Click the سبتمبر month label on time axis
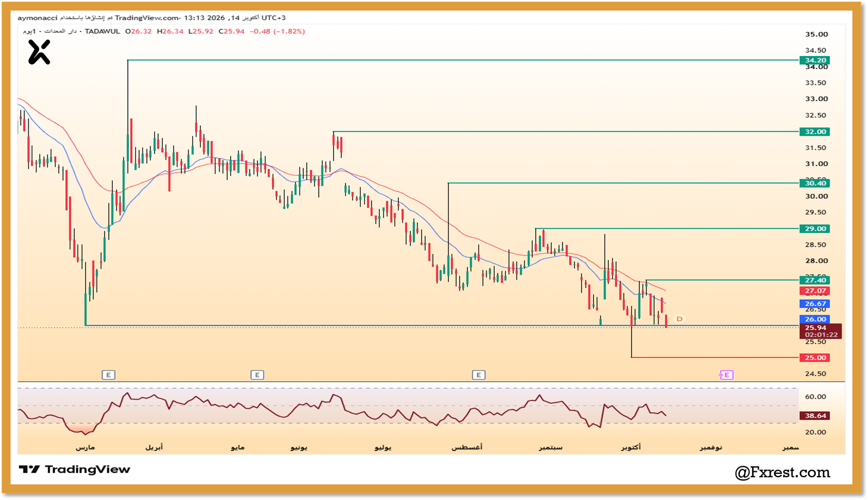The height and width of the screenshot is (500, 868). (x=551, y=447)
